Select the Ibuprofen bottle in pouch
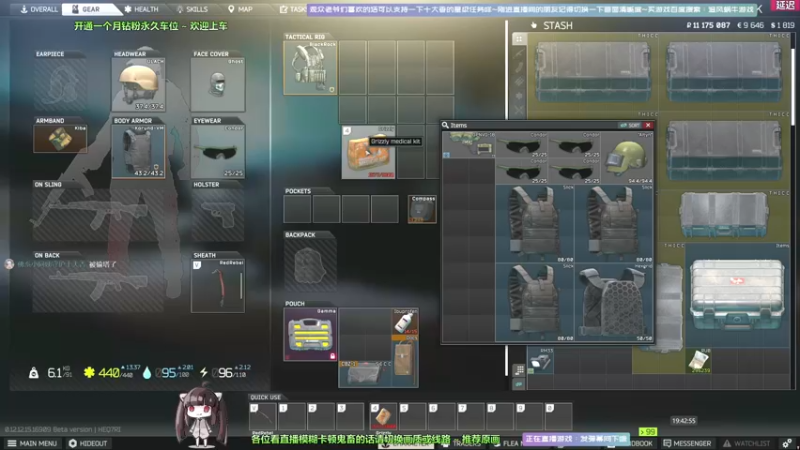800x450 pixels. (x=405, y=321)
